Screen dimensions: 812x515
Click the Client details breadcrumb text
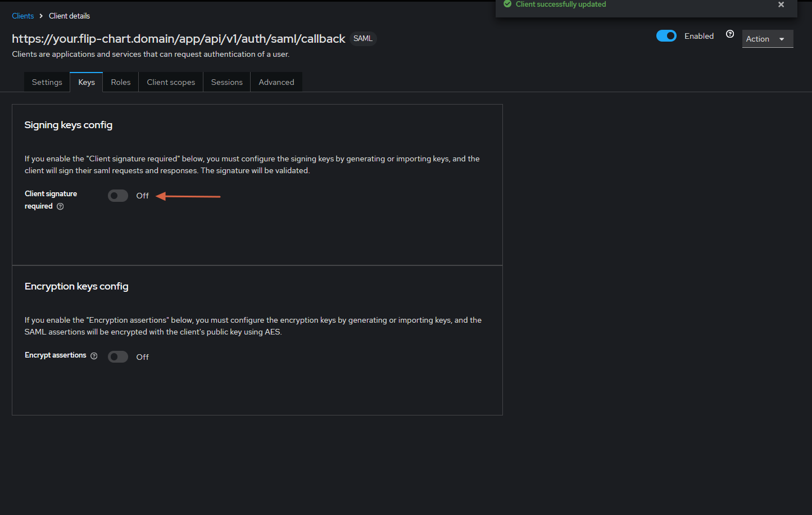69,16
